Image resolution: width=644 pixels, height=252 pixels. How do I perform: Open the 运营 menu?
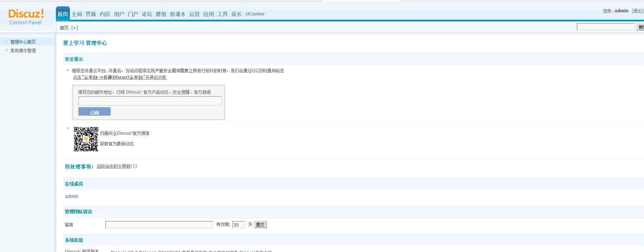pos(194,14)
